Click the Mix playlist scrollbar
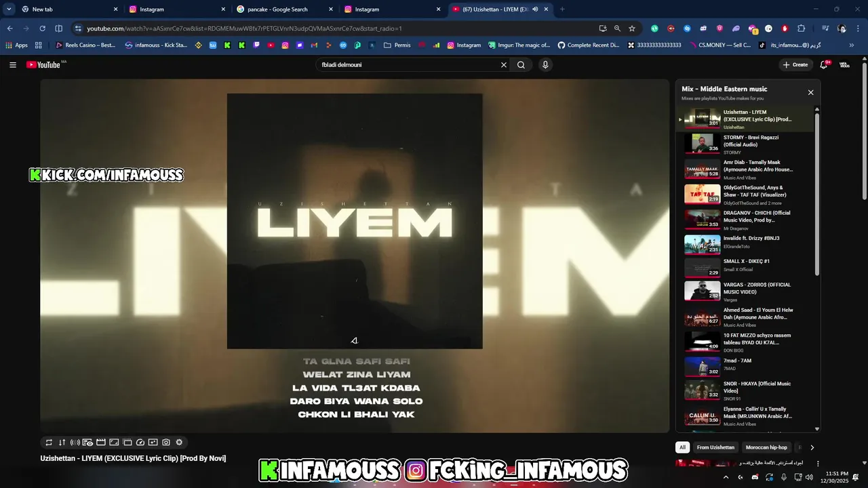Screen dimensions: 868x488 pyautogui.click(x=817, y=193)
